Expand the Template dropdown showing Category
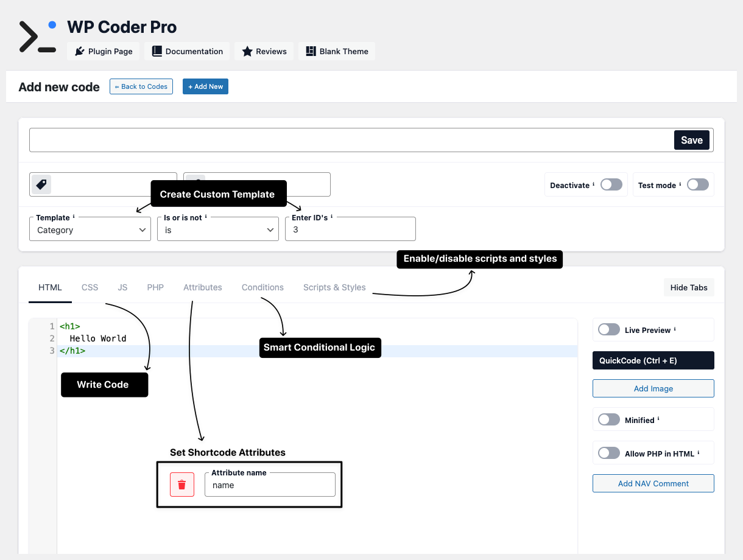The image size is (743, 560). [90, 229]
